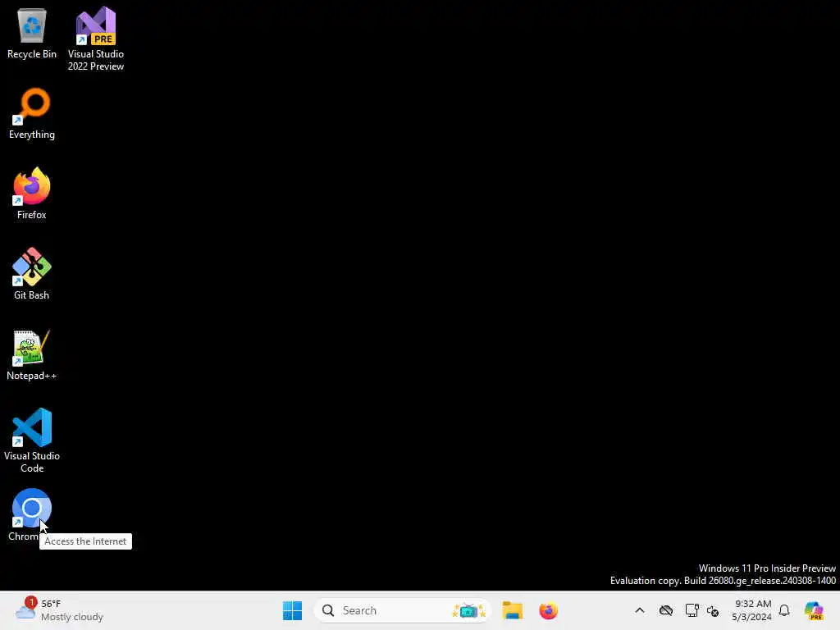Select the Notepad++ desktop shortcut
The image size is (840, 630).
pos(32,354)
